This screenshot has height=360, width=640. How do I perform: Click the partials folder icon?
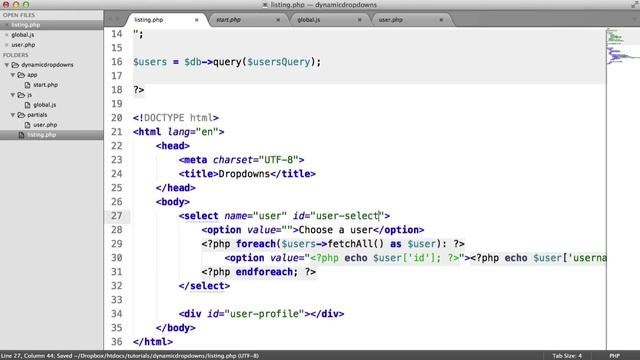point(21,115)
